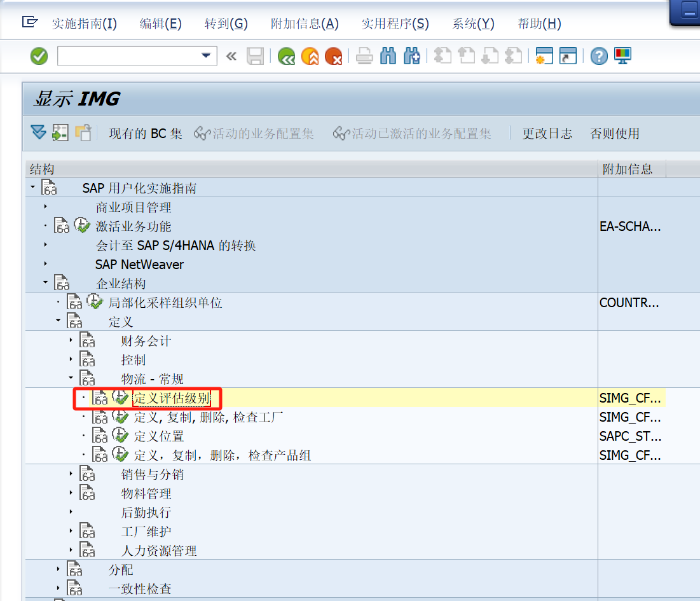Expand the 销售与分销 node

click(x=71, y=474)
